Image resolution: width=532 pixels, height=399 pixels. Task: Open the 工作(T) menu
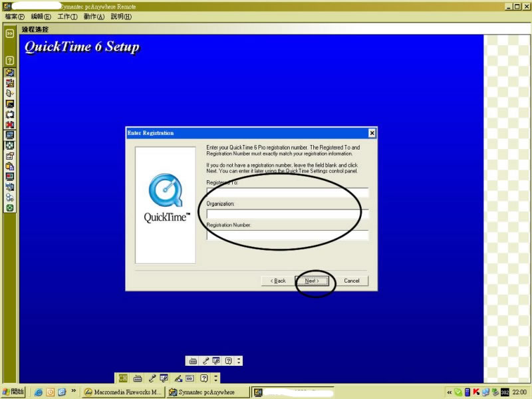point(68,17)
